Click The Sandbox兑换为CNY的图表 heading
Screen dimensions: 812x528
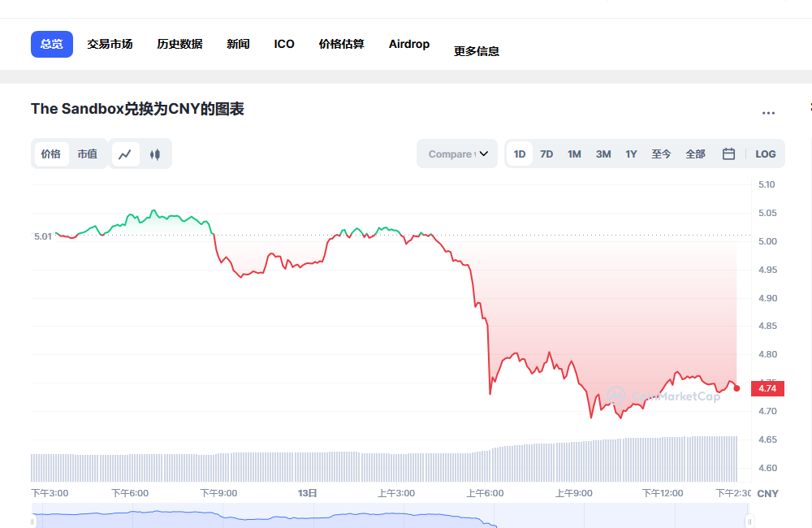[x=137, y=109]
